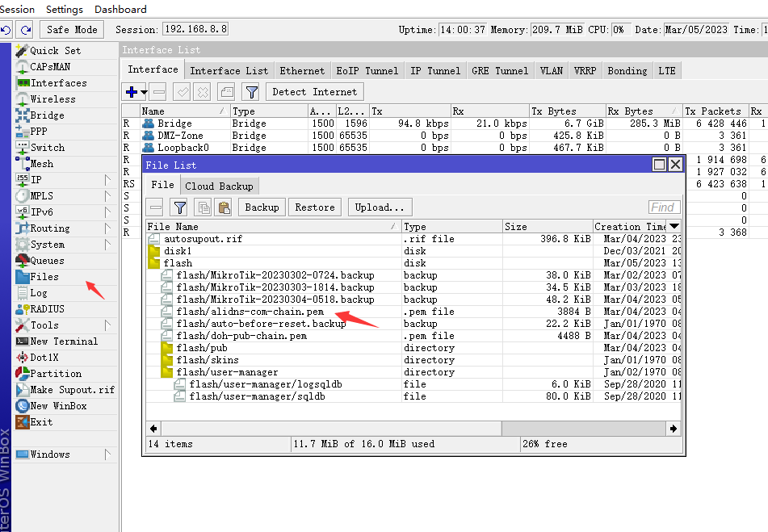Sort files by Size column header
This screenshot has width=768, height=532.
[x=547, y=227]
